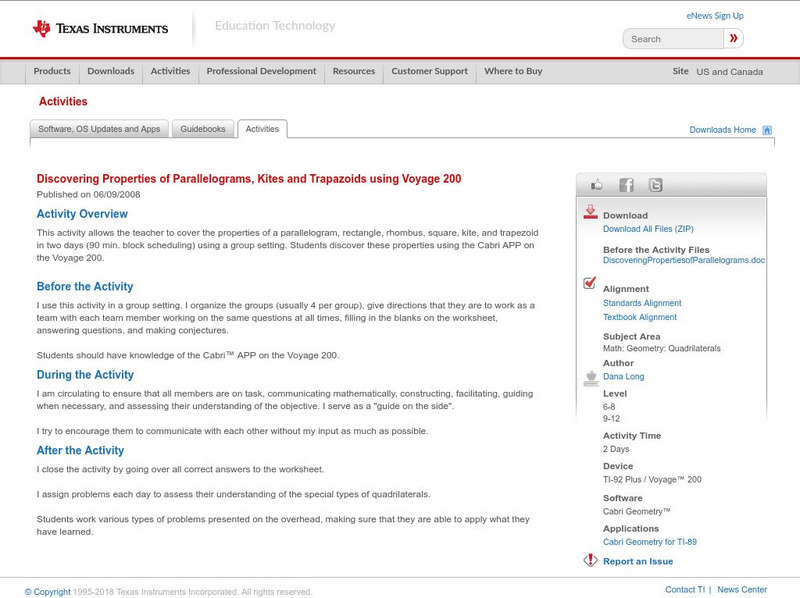Click the Alignment checkmark icon
This screenshot has height=598, width=800.
pyautogui.click(x=589, y=283)
